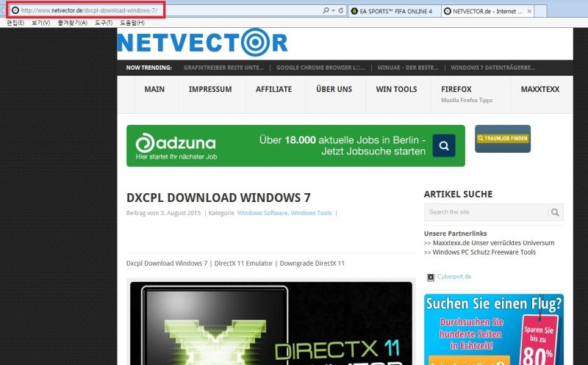Click the Suchen Sie einen Flug ad

pyautogui.click(x=494, y=330)
